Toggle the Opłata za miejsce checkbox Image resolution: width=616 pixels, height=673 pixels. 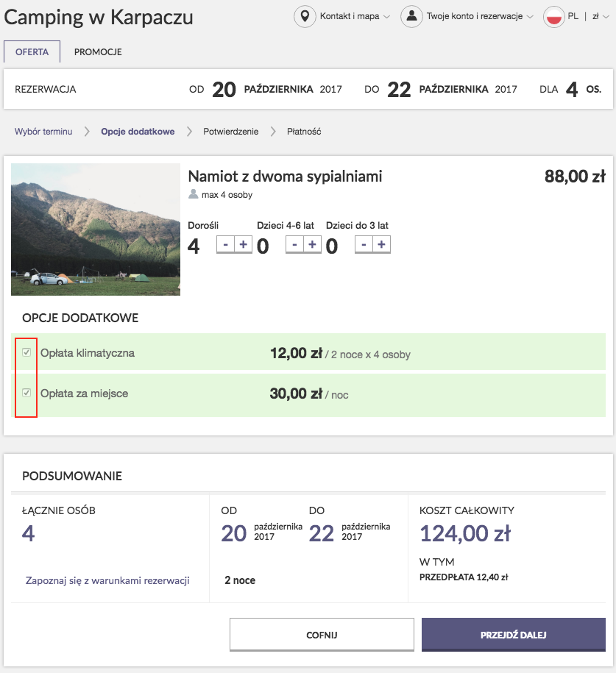(x=26, y=393)
